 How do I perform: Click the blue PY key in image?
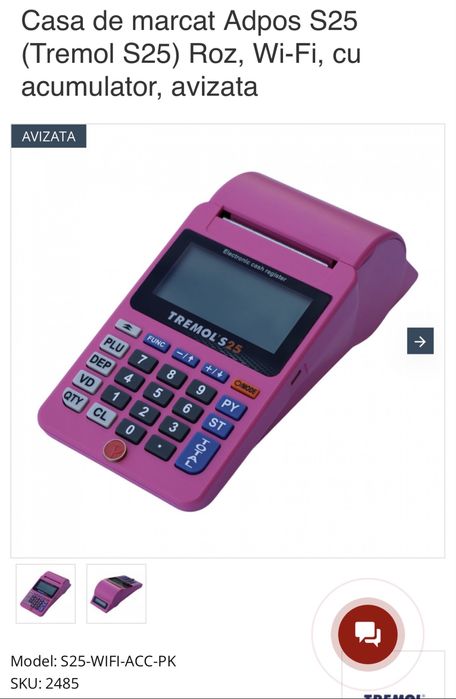click(231, 406)
